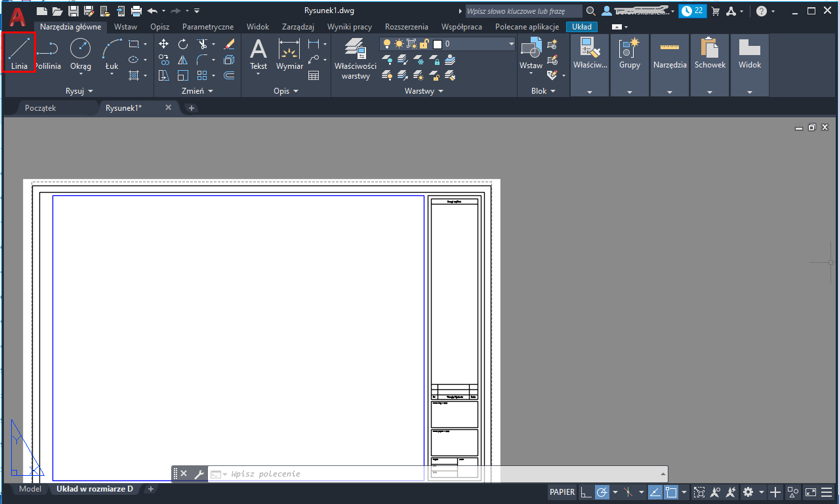Image resolution: width=839 pixels, height=504 pixels.
Task: Toggle annotation visibility in status bar
Action: click(715, 492)
